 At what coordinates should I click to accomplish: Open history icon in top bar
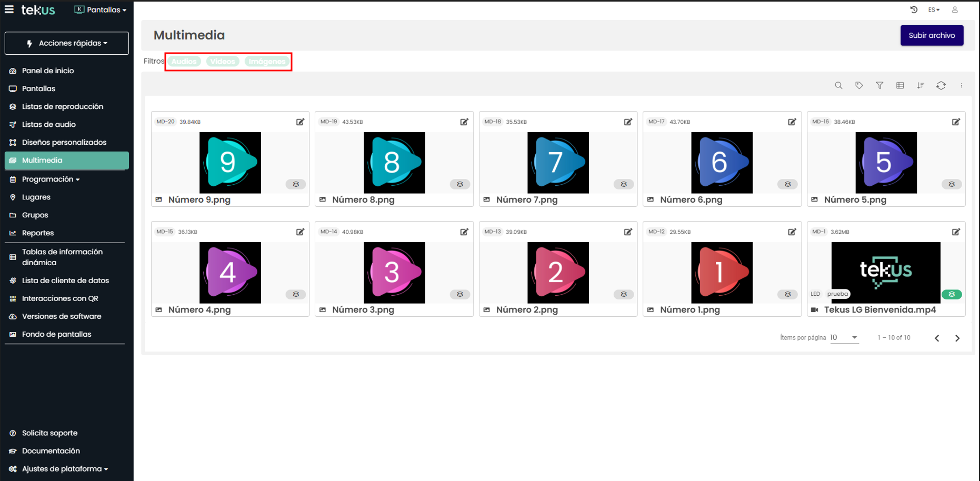(x=914, y=9)
